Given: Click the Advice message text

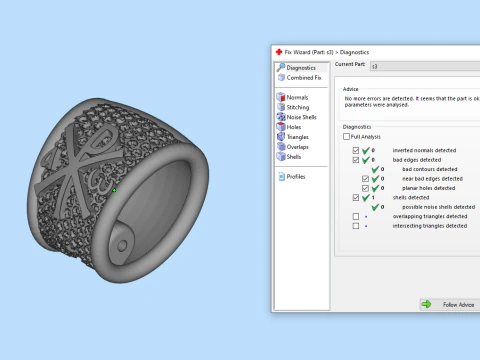Looking at the screenshot, I should coord(412,102).
